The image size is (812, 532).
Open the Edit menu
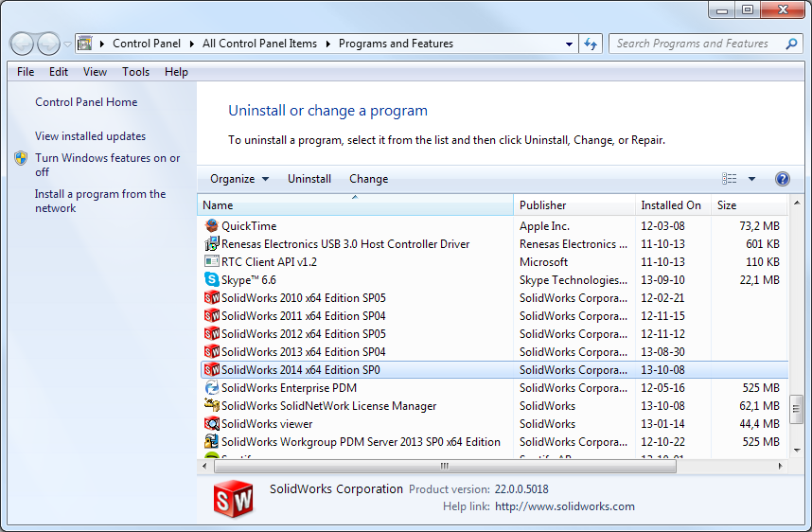[x=59, y=72]
